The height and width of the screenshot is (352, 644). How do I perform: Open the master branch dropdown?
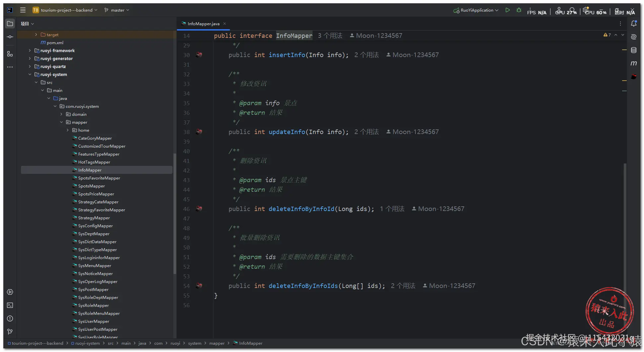click(117, 10)
